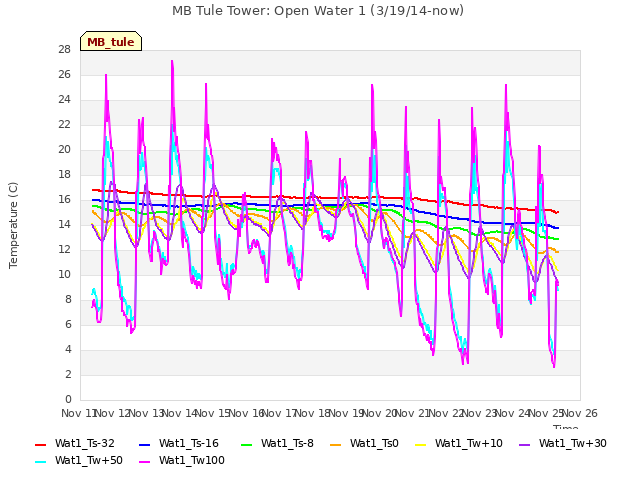640x480 pixels.
Task: Toggle Wat1_Ts-16 legend entry
Action: pyautogui.click(x=179, y=444)
